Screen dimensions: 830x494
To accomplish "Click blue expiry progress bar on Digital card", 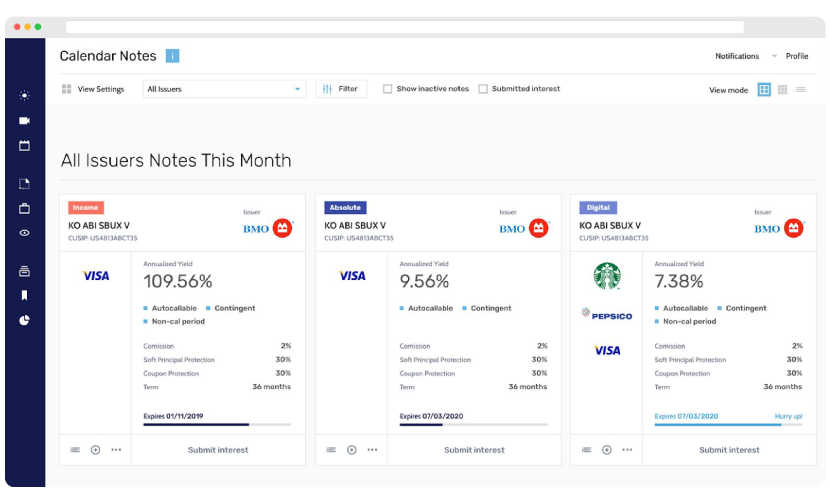I will (728, 425).
